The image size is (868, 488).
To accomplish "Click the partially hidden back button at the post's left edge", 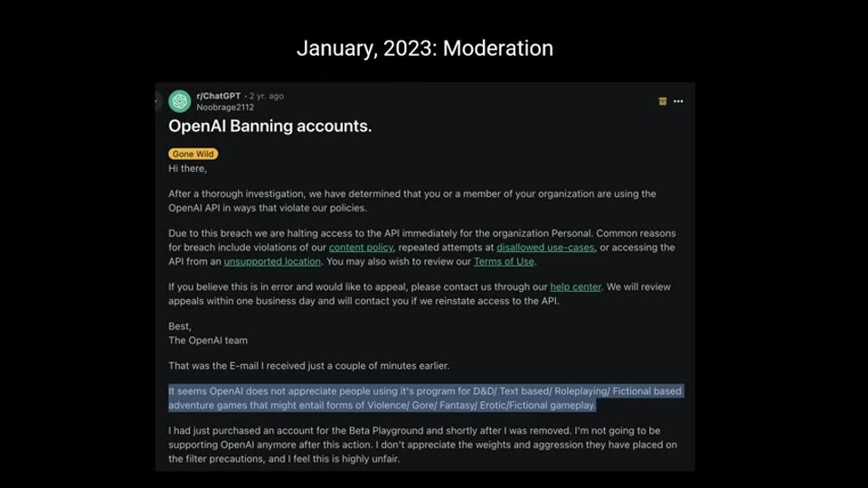I will [x=157, y=101].
